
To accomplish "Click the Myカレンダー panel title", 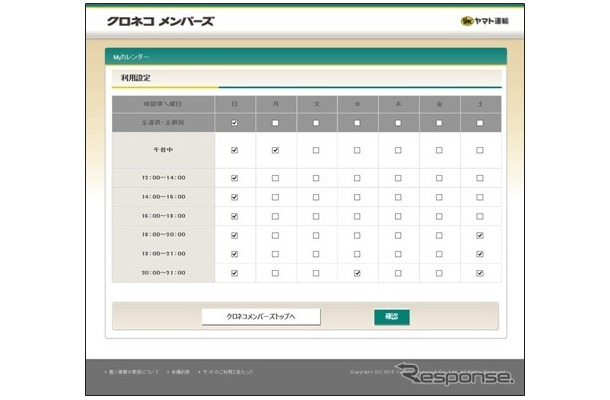I will pos(131,57).
